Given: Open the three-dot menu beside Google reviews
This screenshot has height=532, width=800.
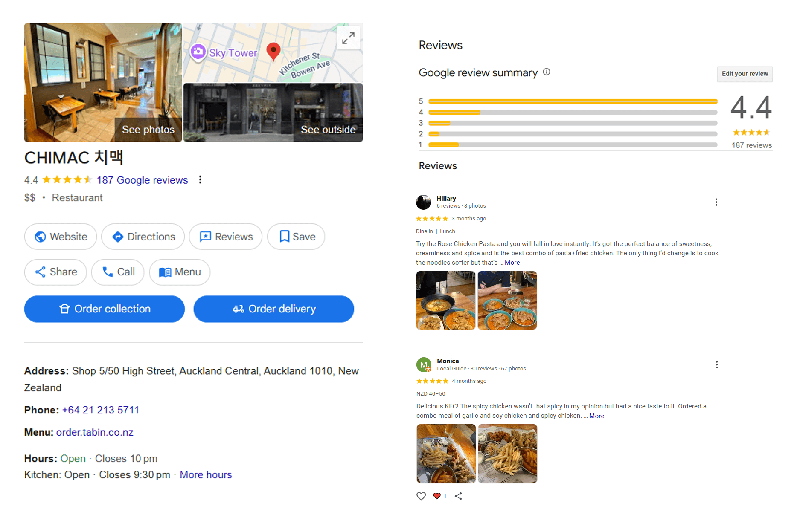Looking at the screenshot, I should 200,180.
